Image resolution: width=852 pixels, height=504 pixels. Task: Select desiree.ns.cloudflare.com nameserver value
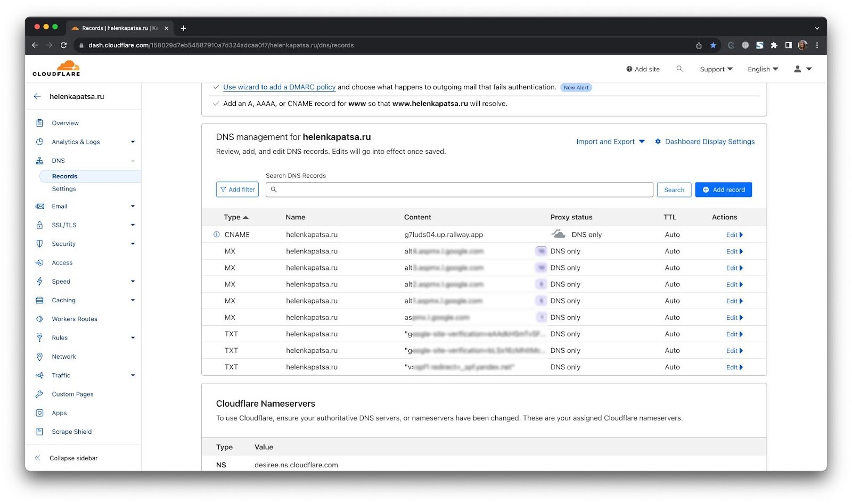point(296,465)
